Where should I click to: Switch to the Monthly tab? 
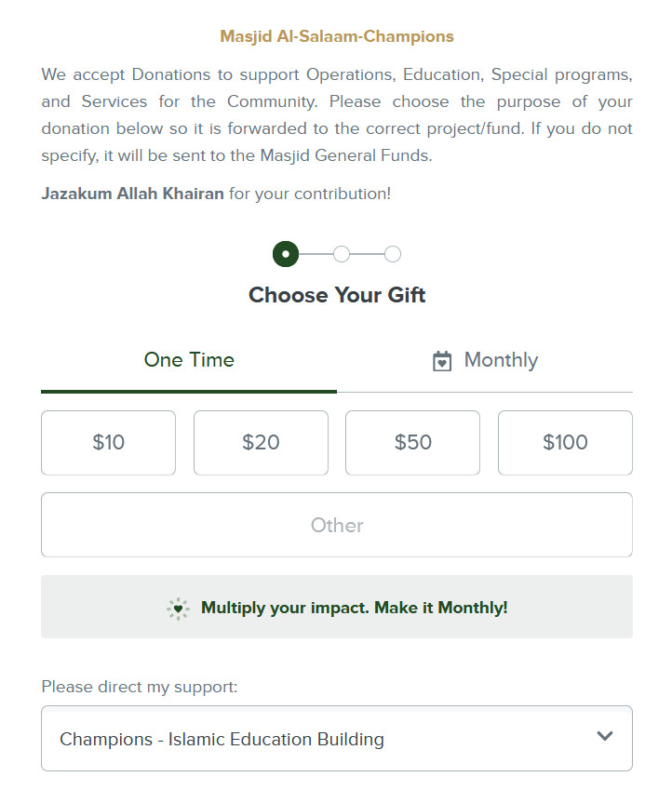484,360
